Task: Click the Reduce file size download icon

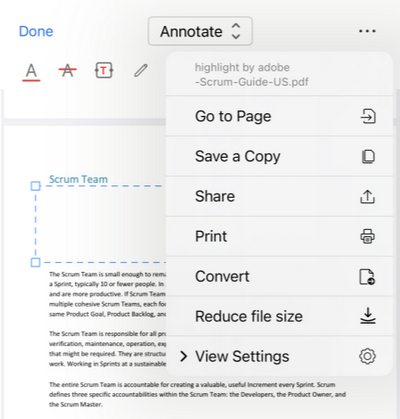Action: 368,316
